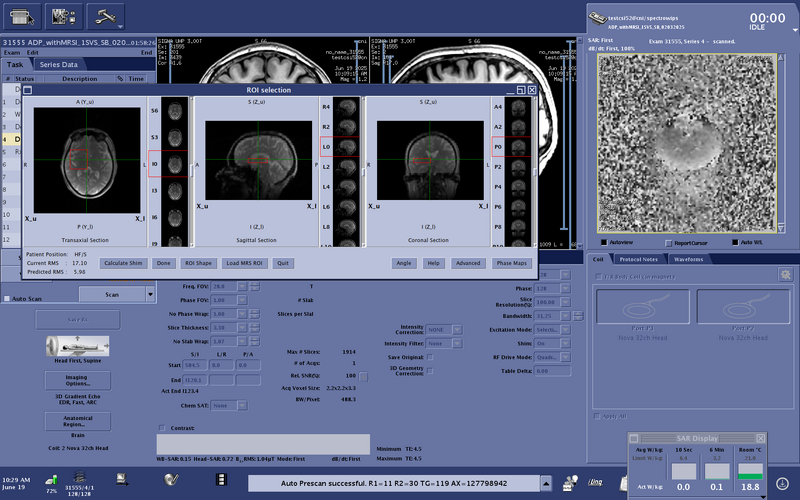Open the Exam menu
This screenshot has width=800, height=500.
pos(12,53)
